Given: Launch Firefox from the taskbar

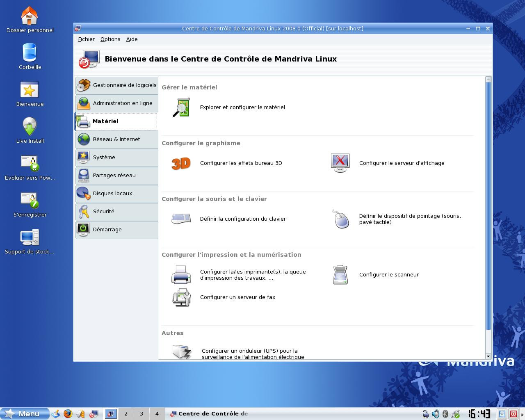Looking at the screenshot, I should click(67, 414).
